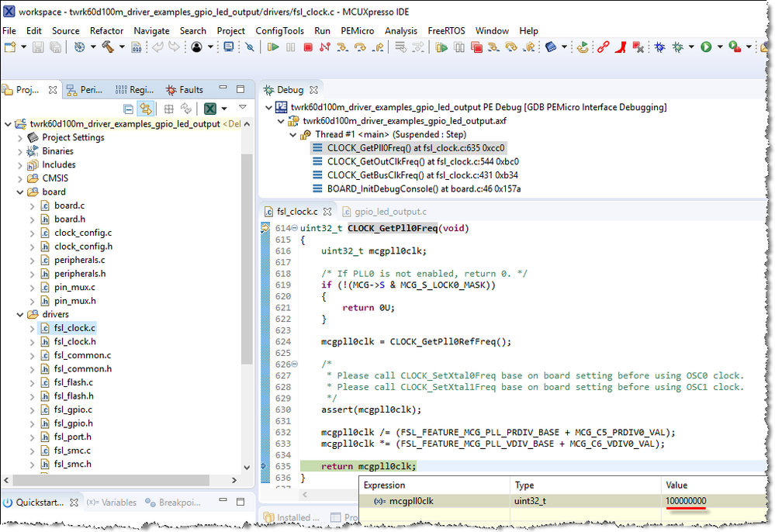Click the open console monitor icon
Image resolution: width=775 pixels, height=532 pixels.
[228, 47]
